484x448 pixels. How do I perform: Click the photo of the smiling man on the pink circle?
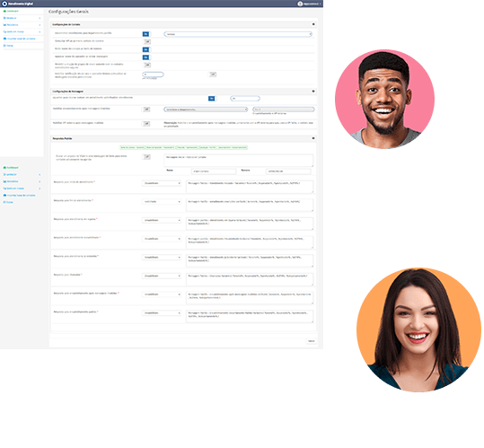point(384,99)
